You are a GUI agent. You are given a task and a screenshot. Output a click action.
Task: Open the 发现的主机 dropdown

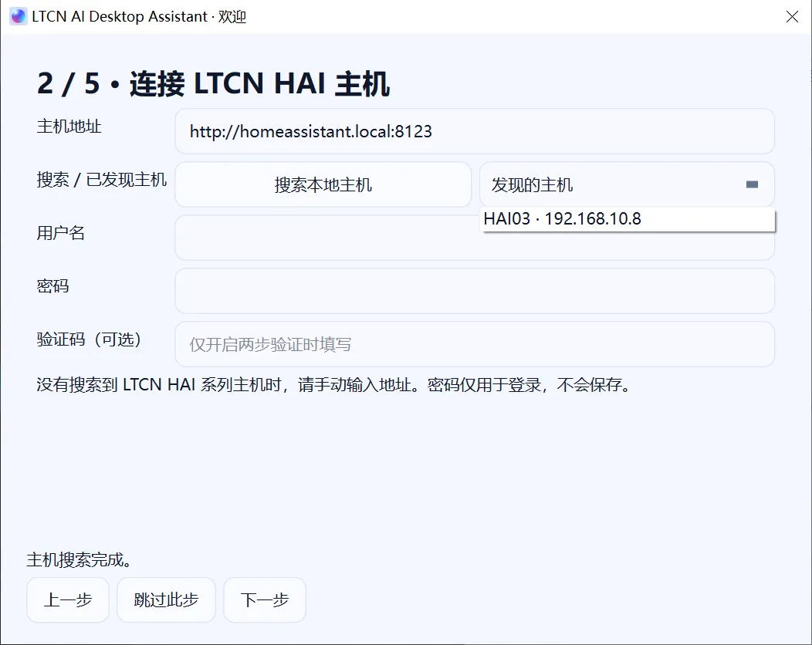point(627,184)
